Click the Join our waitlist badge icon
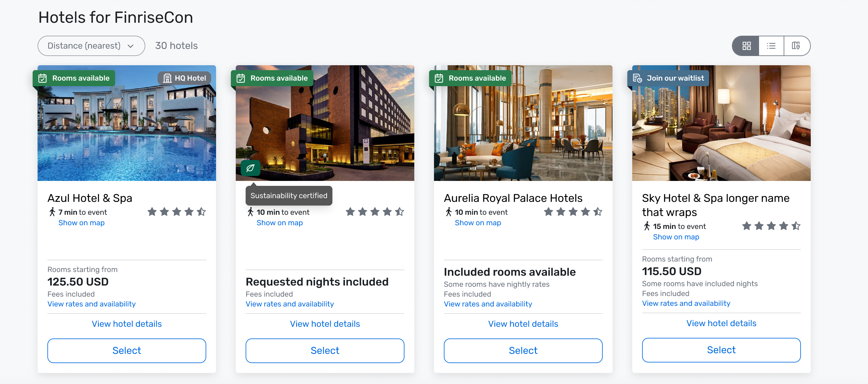Viewport: 868px width, 384px height. [637, 78]
